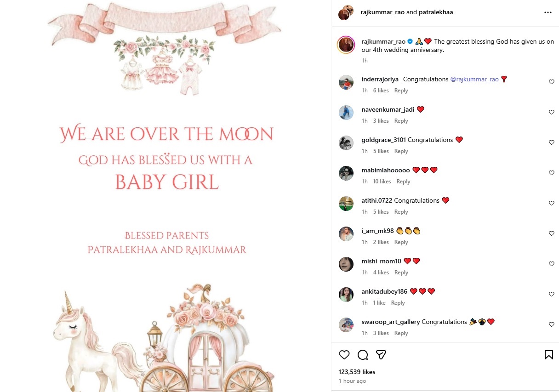The width and height of the screenshot is (559, 392).
Task: Heart the comment by mabimlahooooo
Action: pyautogui.click(x=552, y=173)
